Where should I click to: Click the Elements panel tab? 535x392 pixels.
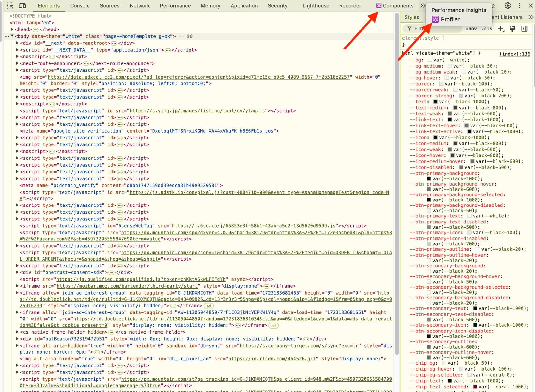coord(49,6)
